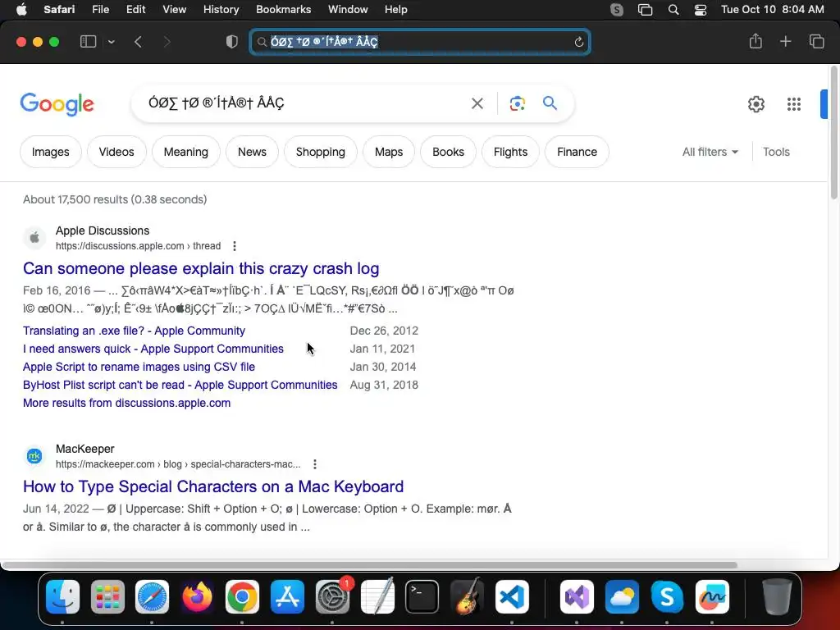840x630 pixels.
Task: Open Skype from the Dock
Action: [x=667, y=596]
